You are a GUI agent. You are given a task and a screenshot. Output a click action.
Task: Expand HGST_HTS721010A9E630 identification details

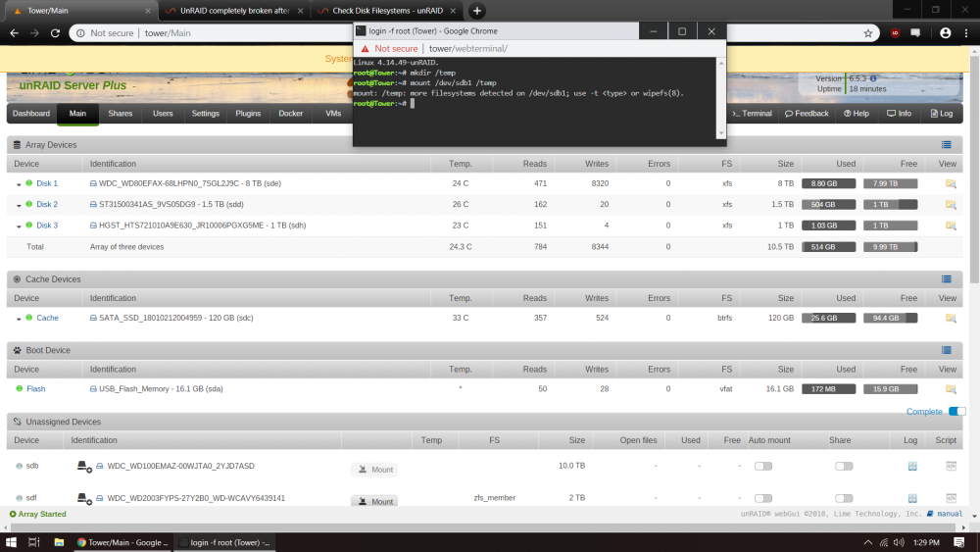(93, 226)
